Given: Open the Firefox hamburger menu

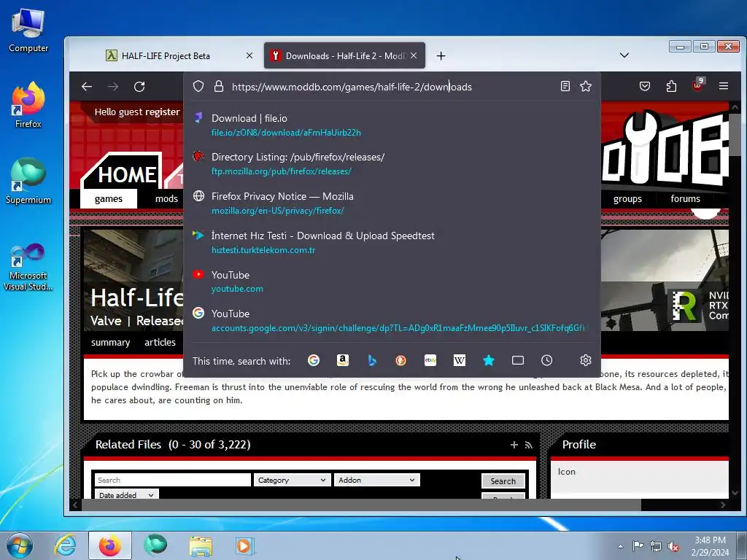Looking at the screenshot, I should [724, 86].
